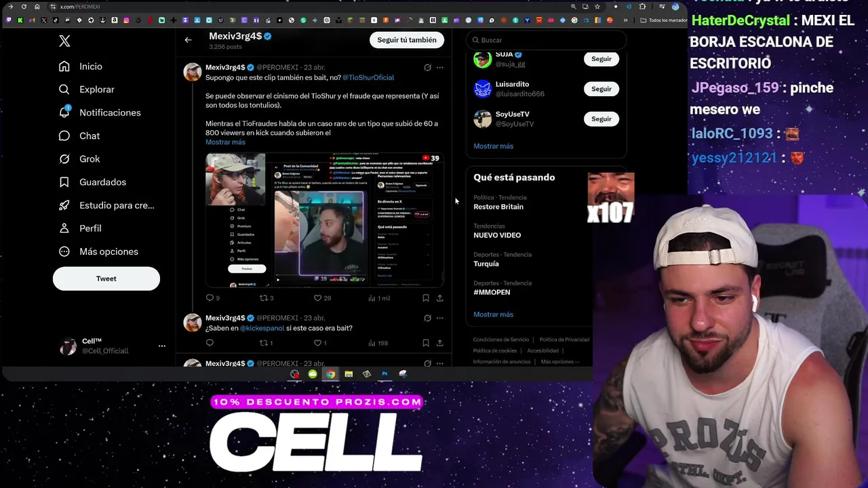Viewport: 868px width, 488px height.
Task: Open Información de anuncios footer link
Action: click(502, 362)
